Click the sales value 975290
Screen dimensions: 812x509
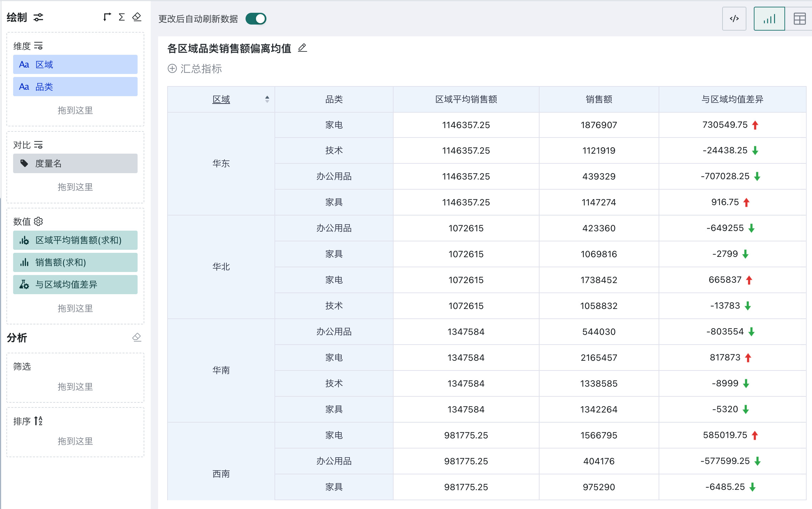[599, 487]
